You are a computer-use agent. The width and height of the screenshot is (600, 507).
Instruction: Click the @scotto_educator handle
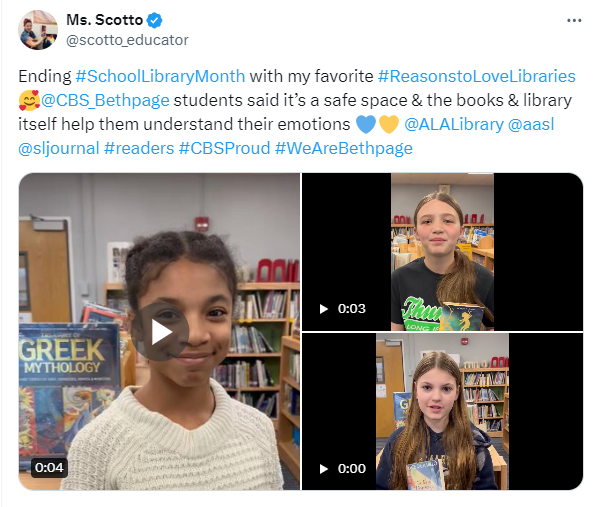(127, 40)
